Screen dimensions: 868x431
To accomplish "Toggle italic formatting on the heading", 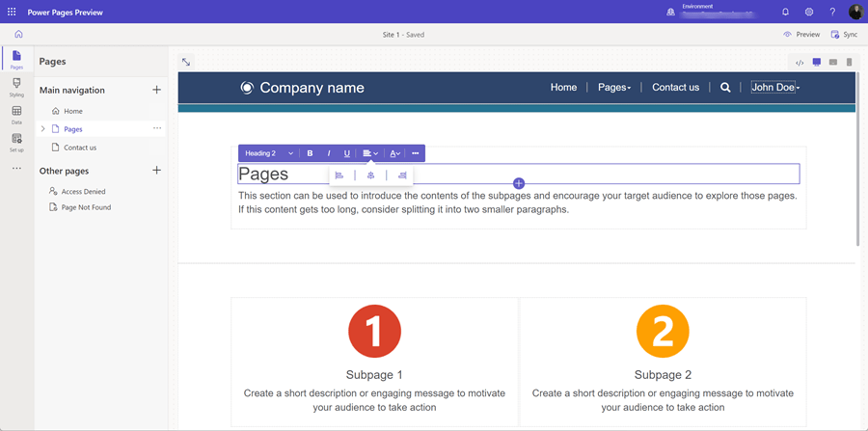I will point(329,153).
